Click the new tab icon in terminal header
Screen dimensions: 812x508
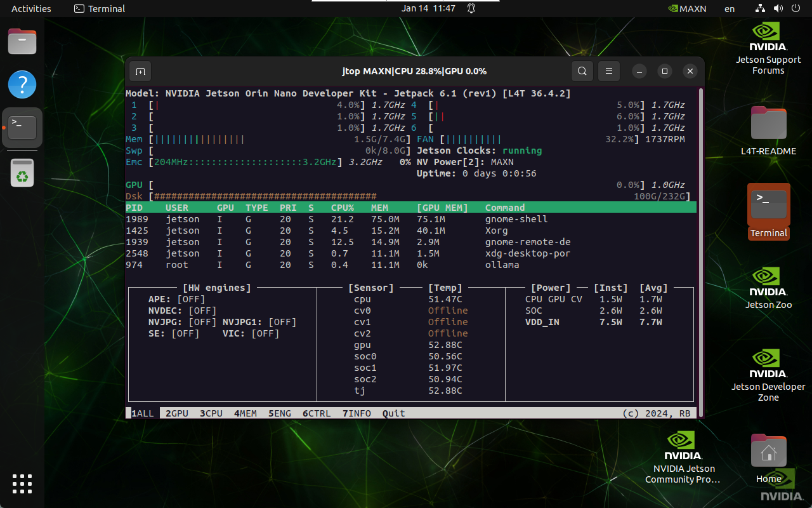[141, 71]
